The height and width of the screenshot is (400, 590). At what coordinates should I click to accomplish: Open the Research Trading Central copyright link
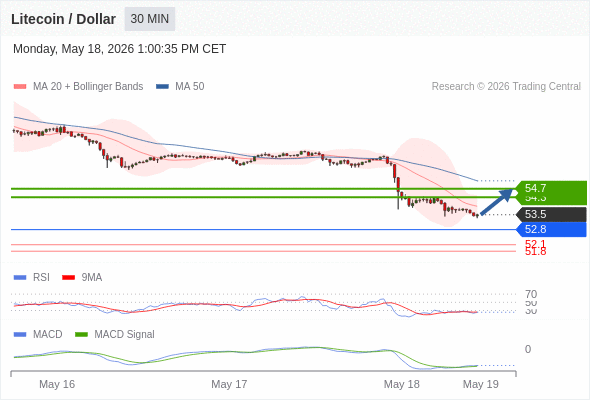click(x=506, y=87)
